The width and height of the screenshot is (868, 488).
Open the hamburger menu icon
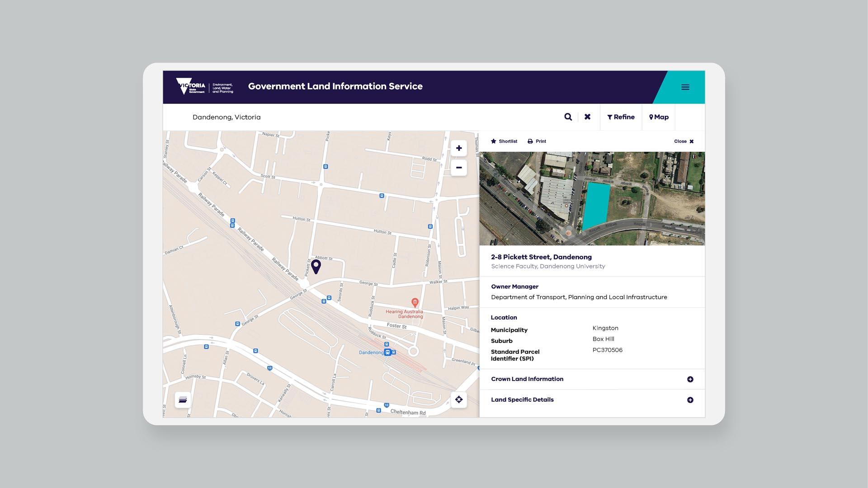point(685,87)
